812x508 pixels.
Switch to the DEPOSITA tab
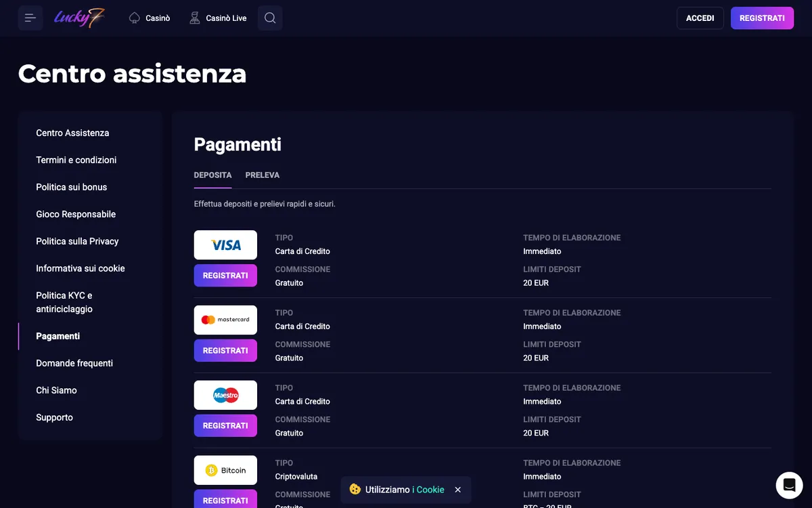point(212,175)
